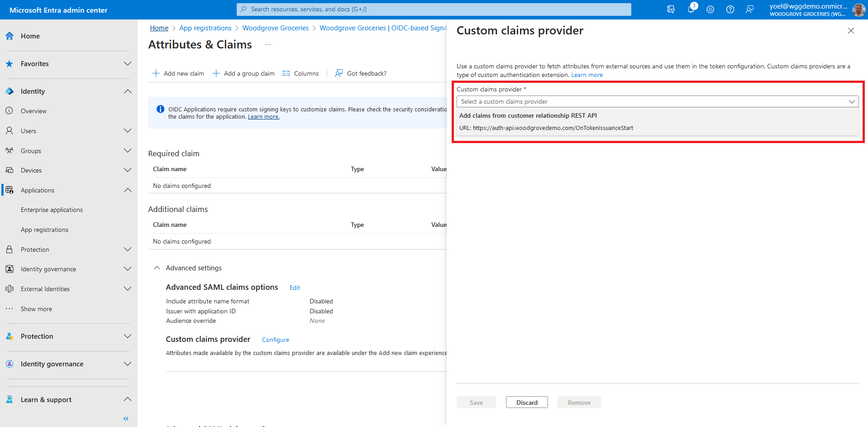
Task: Click the feedback icon in header
Action: point(750,10)
